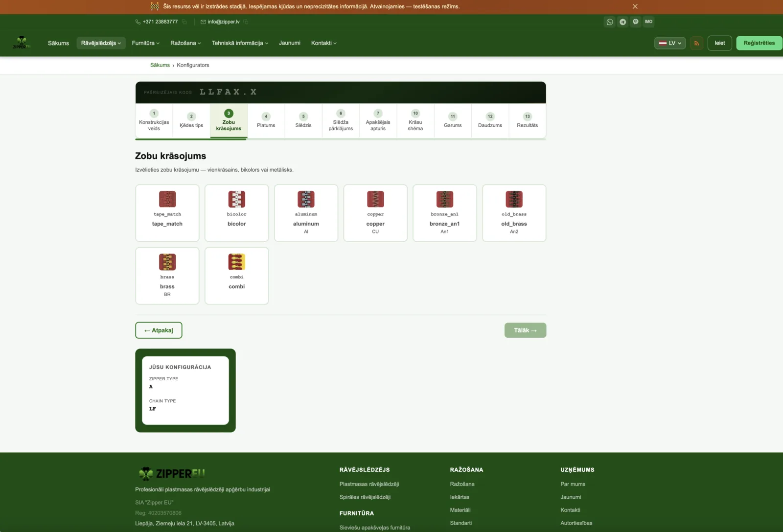This screenshot has height=532, width=783.
Task: Expand the Rāvējslēdzējs menu
Action: pos(101,43)
